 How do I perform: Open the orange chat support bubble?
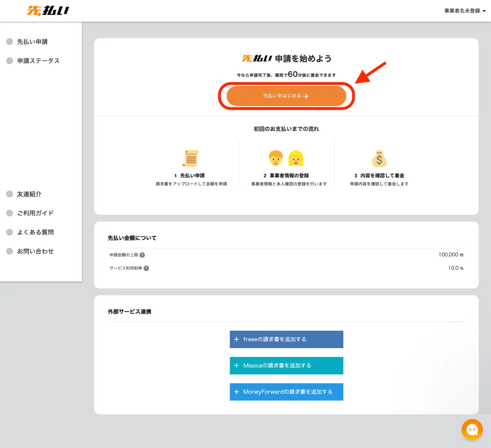click(x=472, y=430)
